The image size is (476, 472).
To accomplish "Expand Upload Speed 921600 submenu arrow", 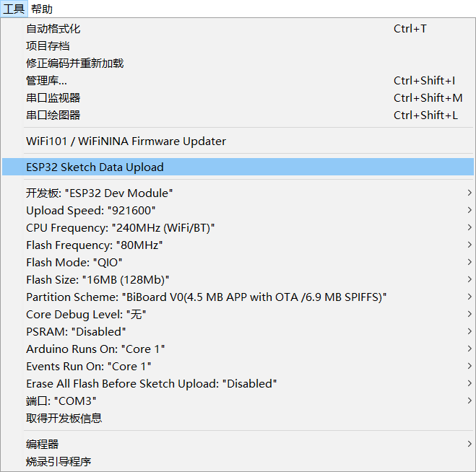I will pyautogui.click(x=469, y=210).
